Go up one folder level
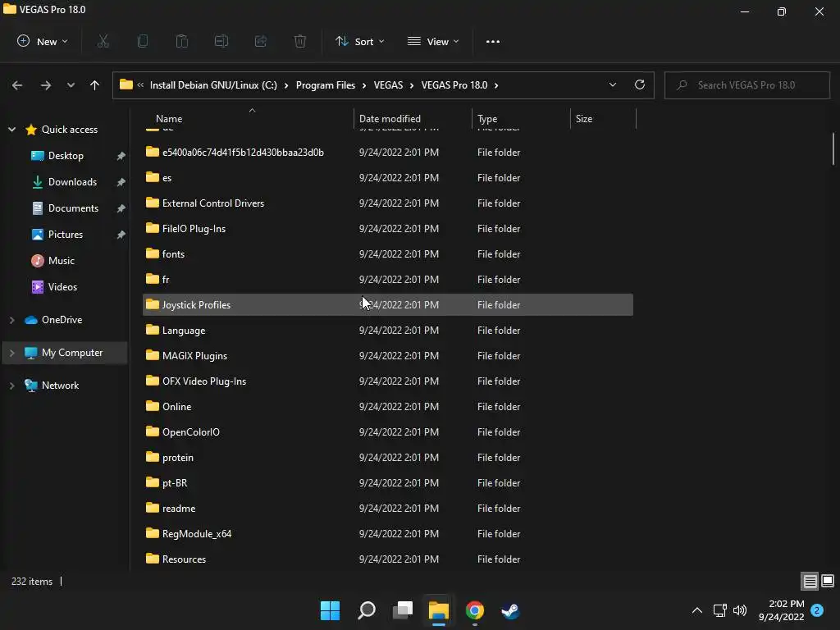This screenshot has height=630, width=840. 95,85
